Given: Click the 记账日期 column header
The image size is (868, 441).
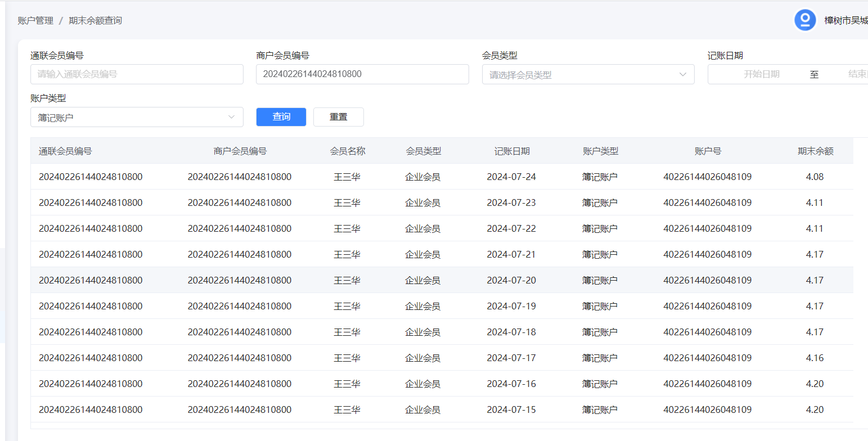Looking at the screenshot, I should [x=512, y=151].
